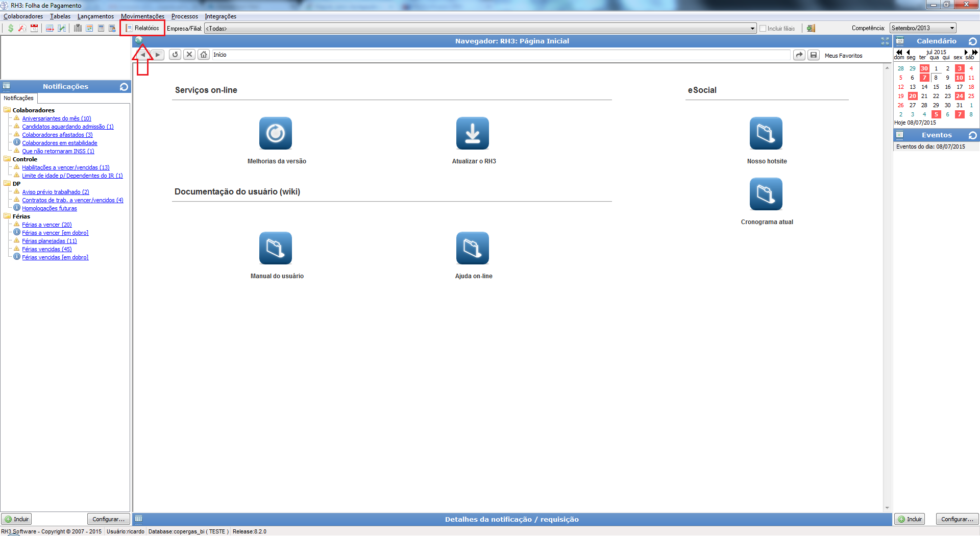Open the Atualizar o RH3 download icon

click(472, 133)
